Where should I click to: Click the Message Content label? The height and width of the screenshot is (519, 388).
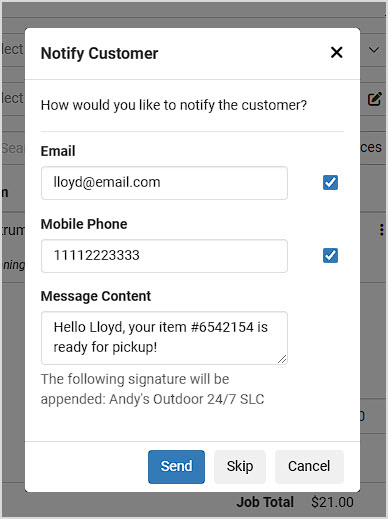point(96,296)
